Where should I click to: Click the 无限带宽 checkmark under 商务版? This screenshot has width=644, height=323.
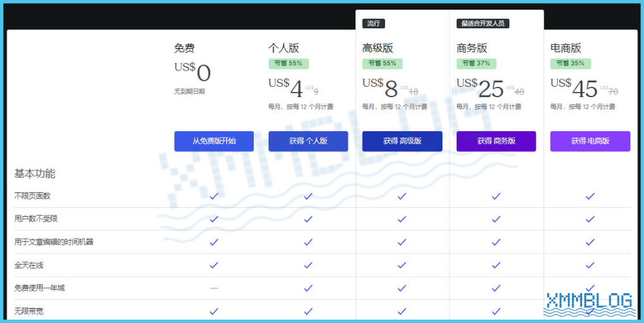click(496, 311)
